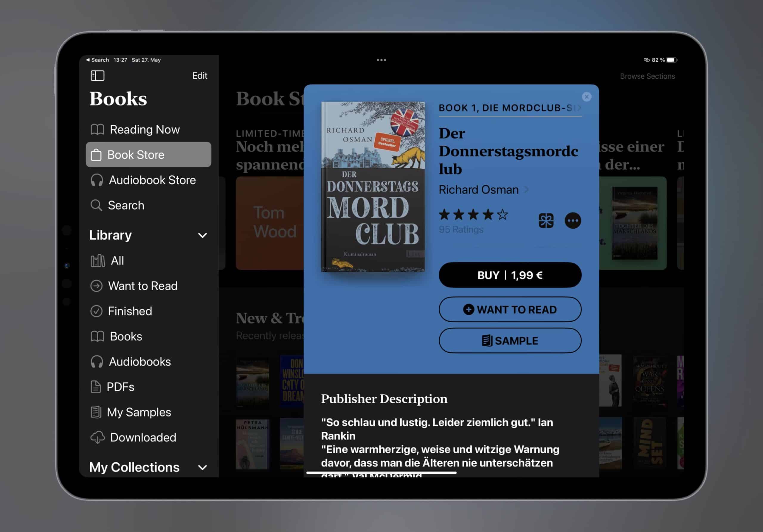Tap the battery indicator in status bar
This screenshot has width=763, height=532.
[x=672, y=60]
